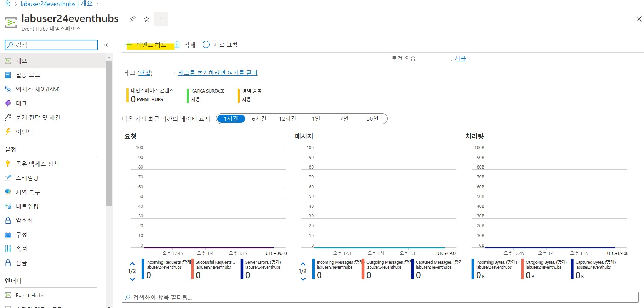
Task: Select the 1시간 time range
Action: [231, 119]
